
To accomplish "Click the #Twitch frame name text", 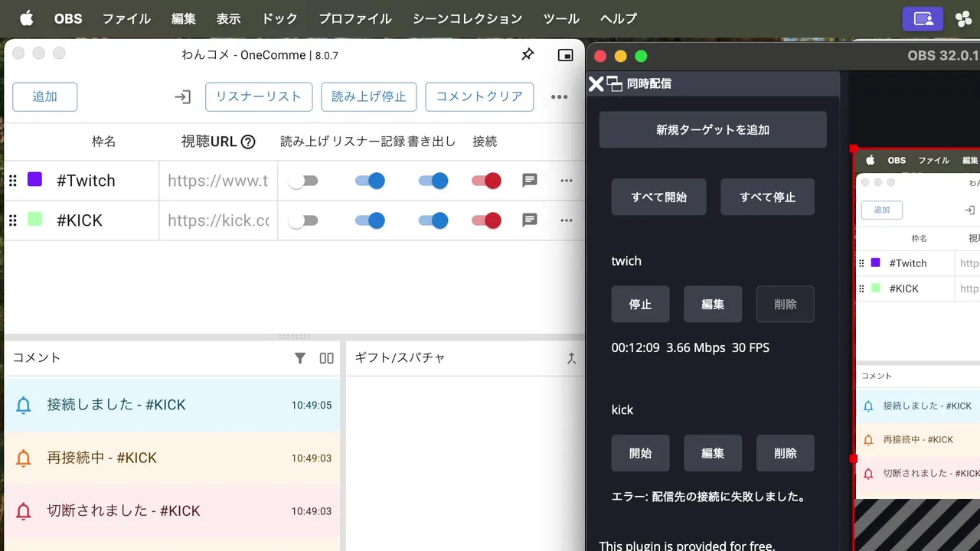I will click(x=86, y=181).
